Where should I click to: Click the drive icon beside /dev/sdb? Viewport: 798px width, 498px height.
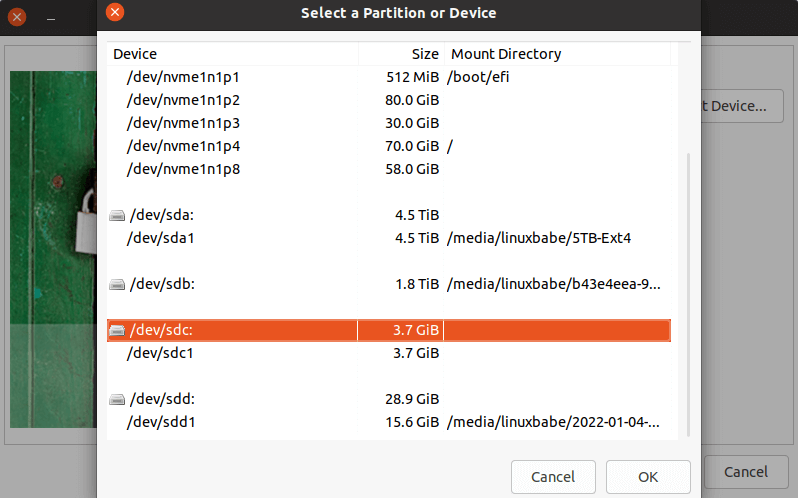(x=117, y=284)
